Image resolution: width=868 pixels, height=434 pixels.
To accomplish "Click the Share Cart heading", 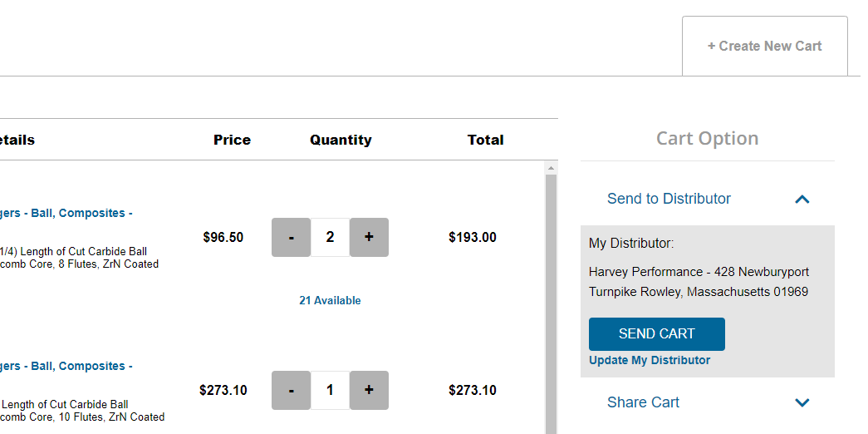I will pos(643,402).
